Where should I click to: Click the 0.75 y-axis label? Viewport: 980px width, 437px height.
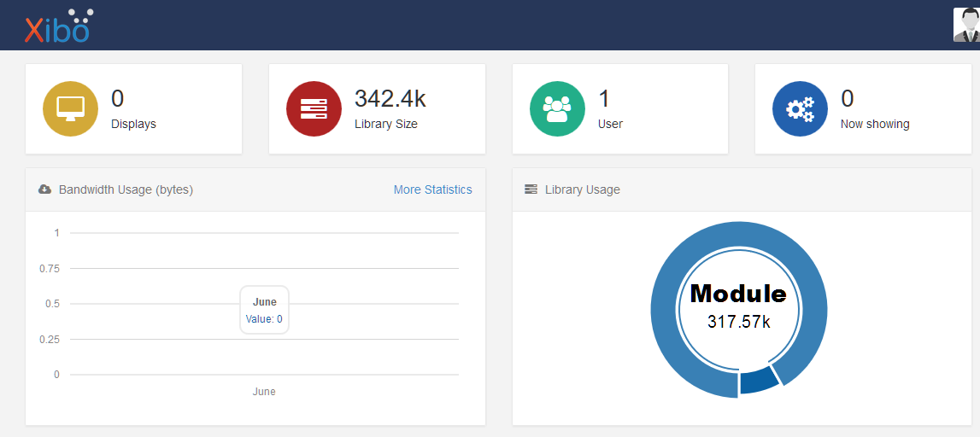pyautogui.click(x=49, y=269)
